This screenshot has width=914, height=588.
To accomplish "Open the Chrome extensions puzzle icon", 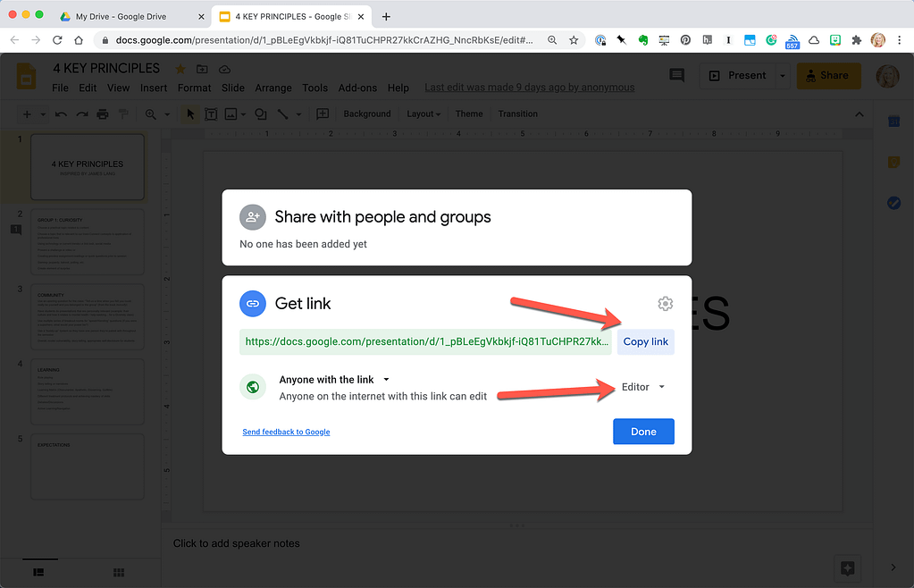I will coord(857,40).
